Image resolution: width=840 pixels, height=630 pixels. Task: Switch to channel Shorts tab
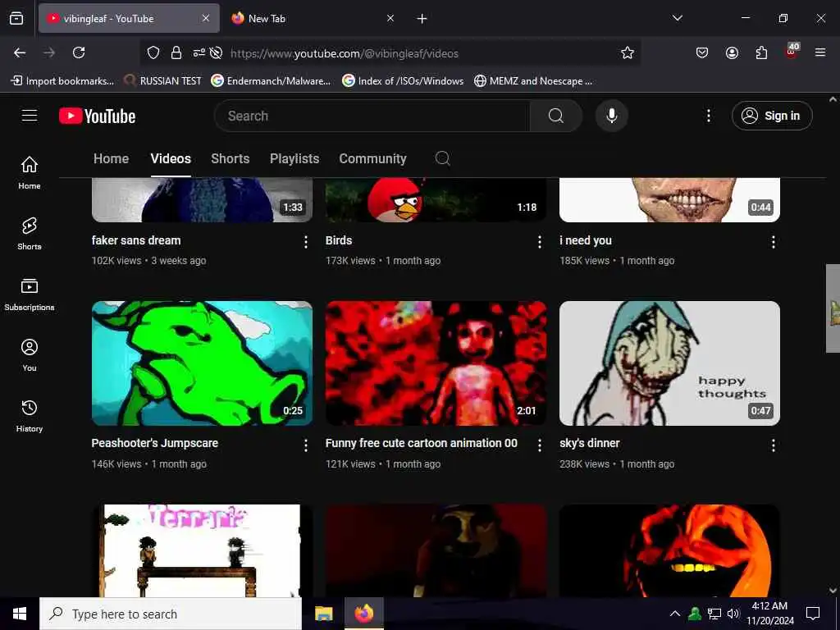(x=231, y=158)
